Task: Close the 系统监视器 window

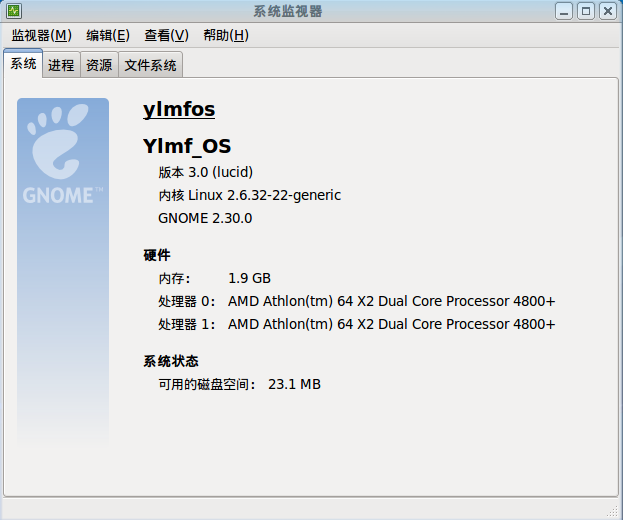Action: coord(607,11)
